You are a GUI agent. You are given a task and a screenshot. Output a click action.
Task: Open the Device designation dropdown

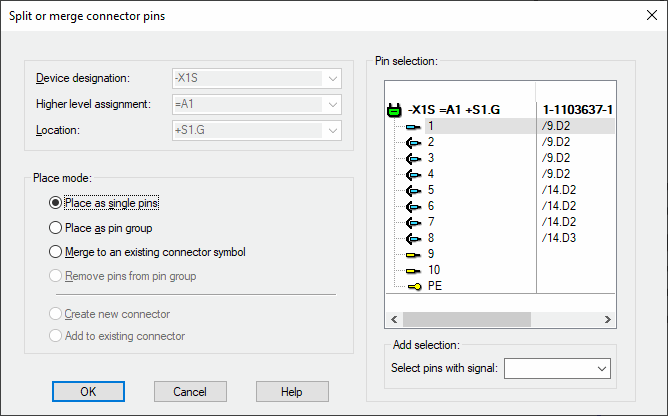pyautogui.click(x=333, y=79)
